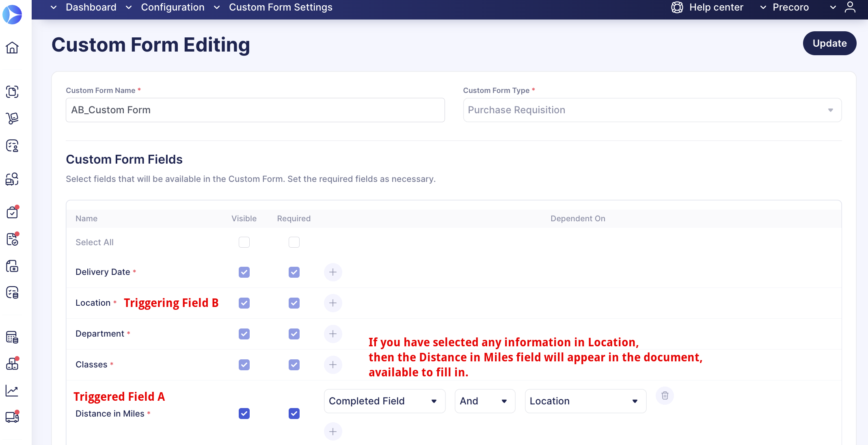Click the Name column header

tap(86, 218)
